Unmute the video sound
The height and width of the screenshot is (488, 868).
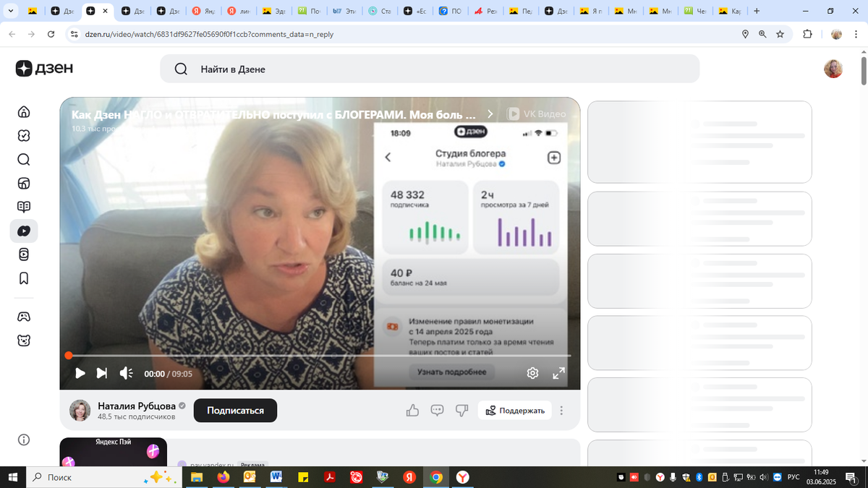(126, 373)
